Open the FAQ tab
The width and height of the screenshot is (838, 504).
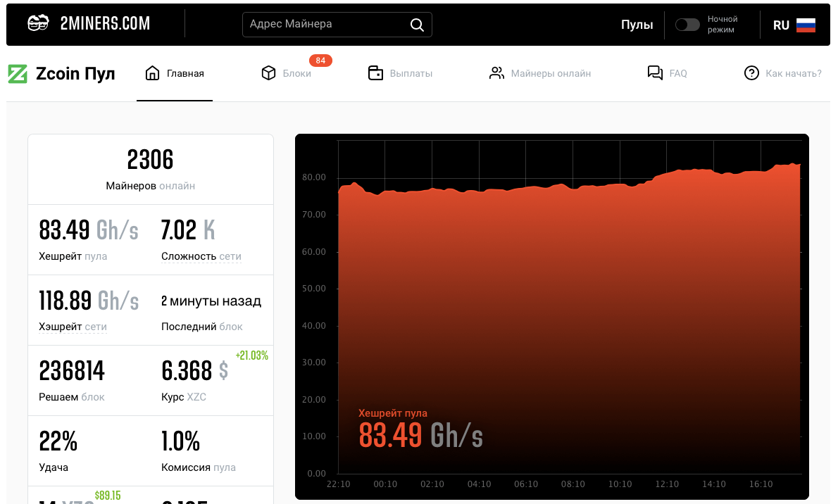(677, 73)
